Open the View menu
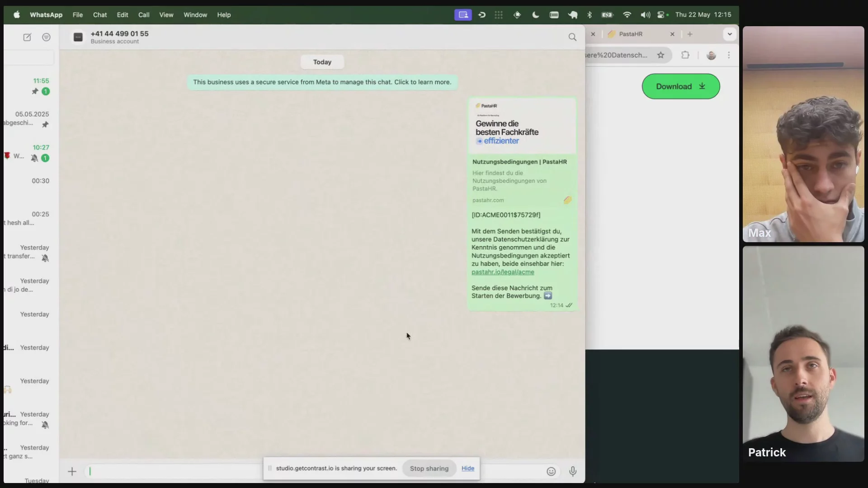This screenshot has height=488, width=868. pos(166,14)
